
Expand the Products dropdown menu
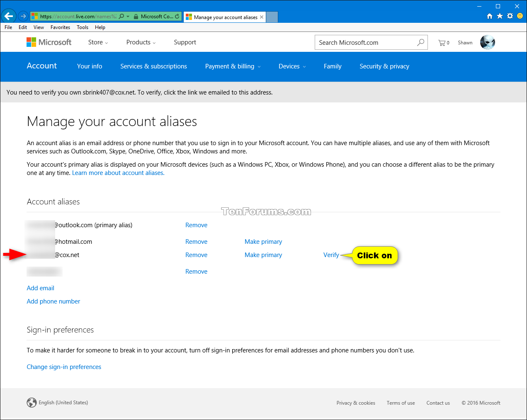click(141, 42)
